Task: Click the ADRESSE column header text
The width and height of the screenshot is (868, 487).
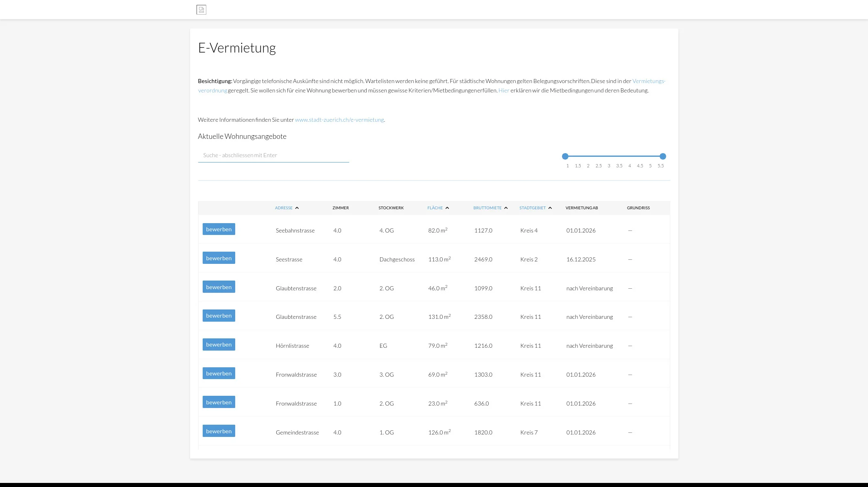Action: (x=284, y=208)
